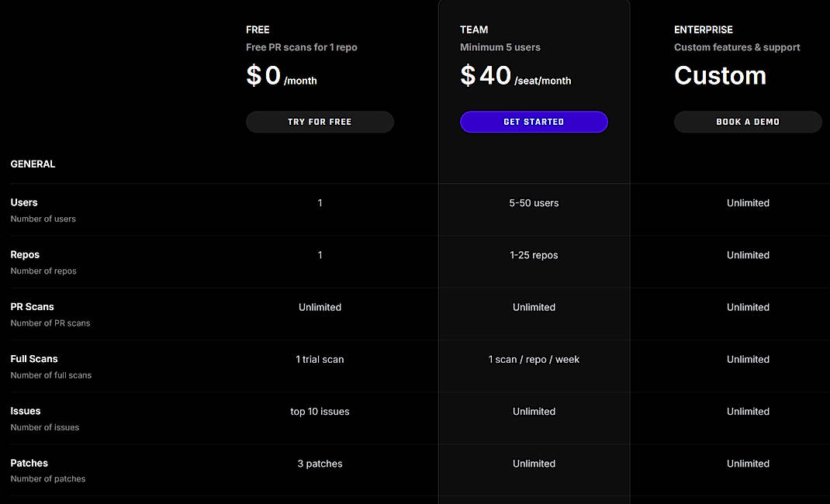830x504 pixels.
Task: Select the ENTERPRISE plan header
Action: click(x=703, y=29)
